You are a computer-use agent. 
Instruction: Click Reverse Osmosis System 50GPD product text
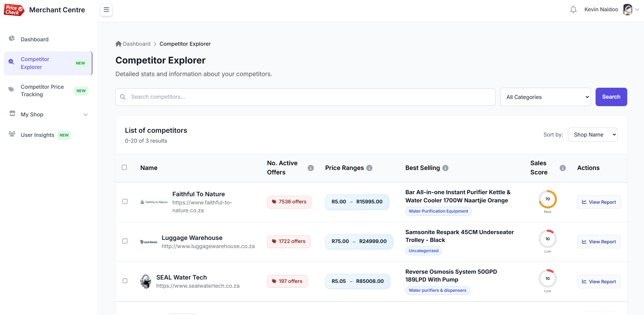pyautogui.click(x=451, y=276)
